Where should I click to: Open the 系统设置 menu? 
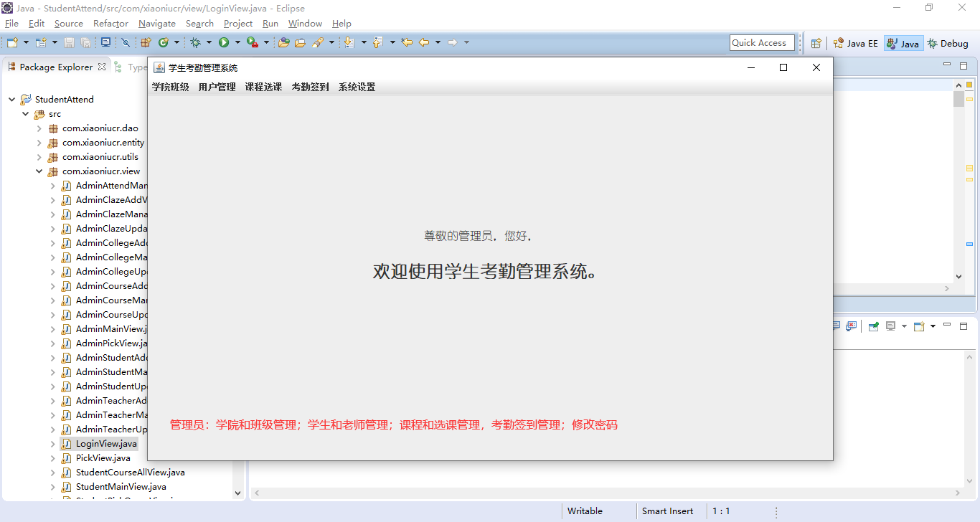357,87
